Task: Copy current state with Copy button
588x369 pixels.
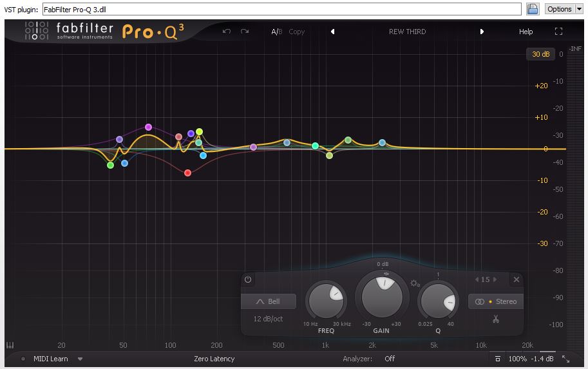Action: (297, 32)
